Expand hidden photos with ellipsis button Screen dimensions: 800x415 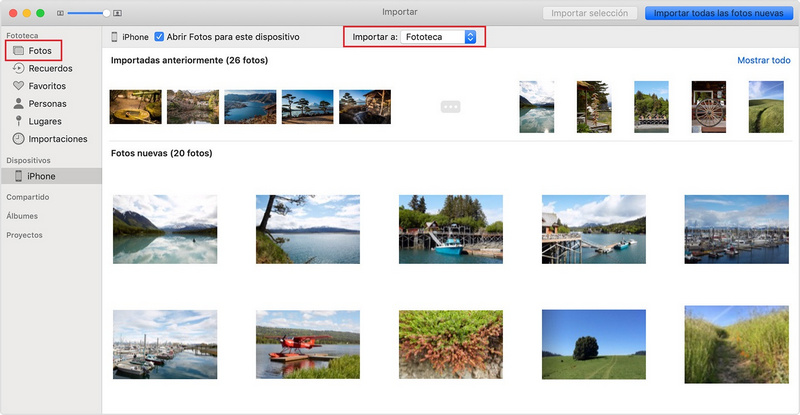tap(451, 107)
